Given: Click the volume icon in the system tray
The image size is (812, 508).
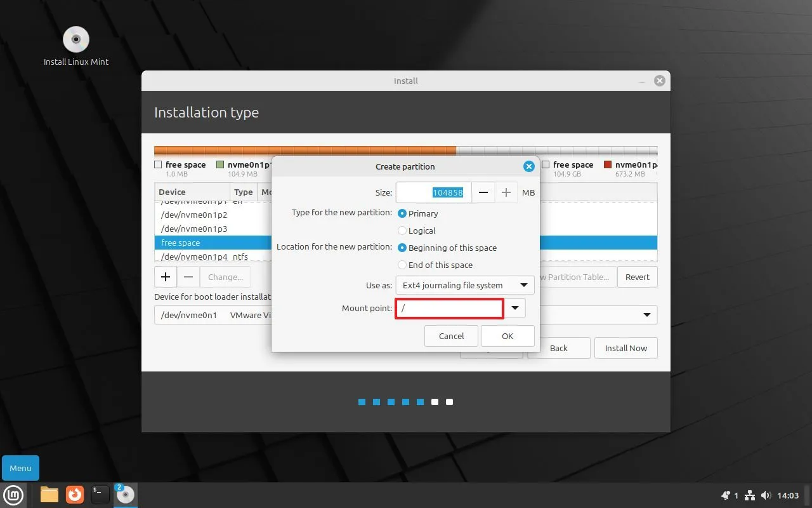Looking at the screenshot, I should point(766,495).
